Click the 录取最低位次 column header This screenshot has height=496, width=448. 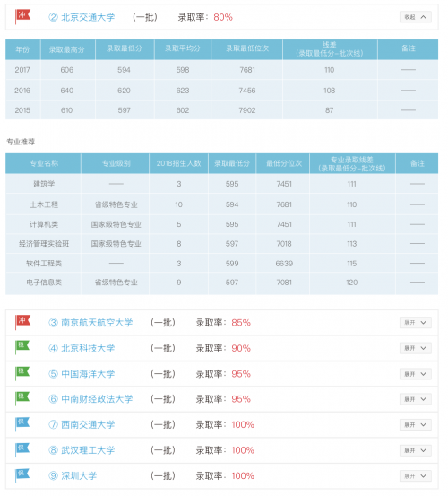pos(247,49)
